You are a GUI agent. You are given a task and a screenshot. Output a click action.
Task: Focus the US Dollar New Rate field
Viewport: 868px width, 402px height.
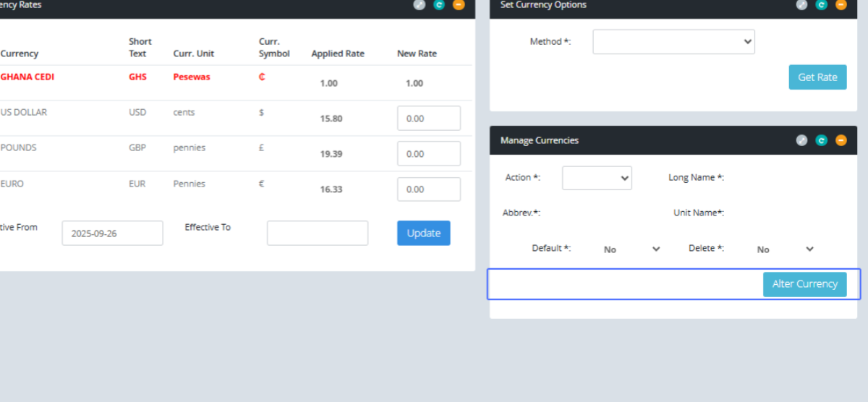pos(428,119)
